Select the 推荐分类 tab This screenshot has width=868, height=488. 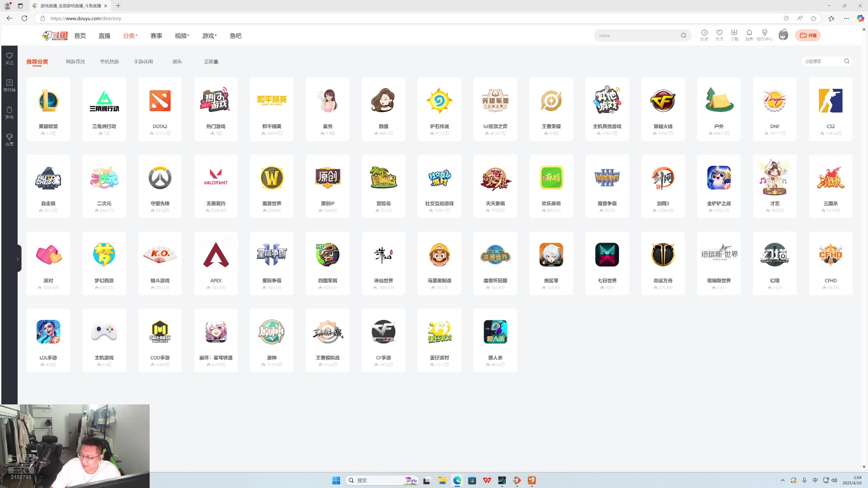click(x=37, y=62)
